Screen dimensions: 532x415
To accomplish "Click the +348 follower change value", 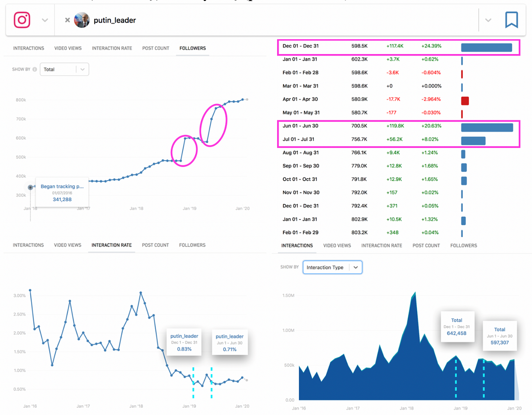I will pyautogui.click(x=392, y=232).
